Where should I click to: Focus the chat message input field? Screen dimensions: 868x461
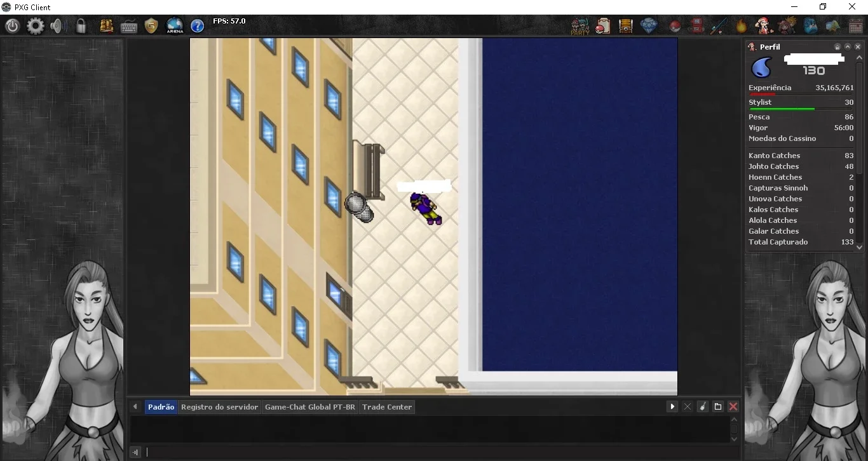[442, 452]
